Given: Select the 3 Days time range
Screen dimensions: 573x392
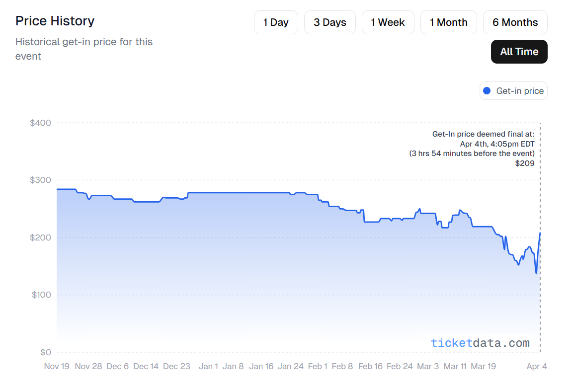Looking at the screenshot, I should click(x=329, y=22).
